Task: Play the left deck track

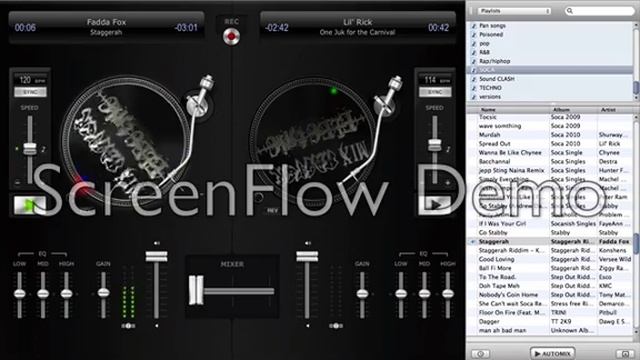Action: point(29,205)
